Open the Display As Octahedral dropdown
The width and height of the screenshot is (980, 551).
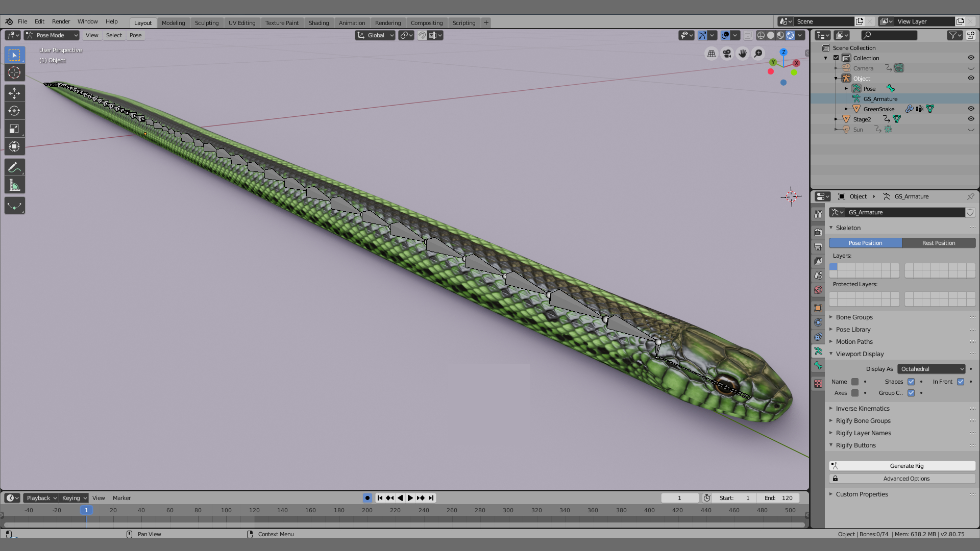coord(931,368)
